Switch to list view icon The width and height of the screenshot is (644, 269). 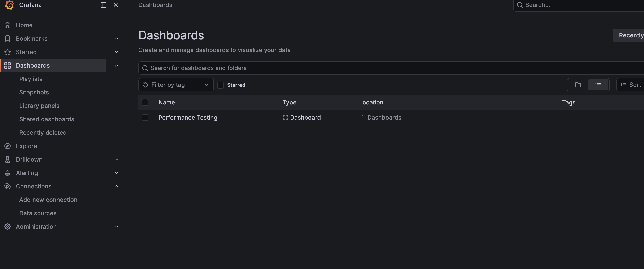(598, 85)
